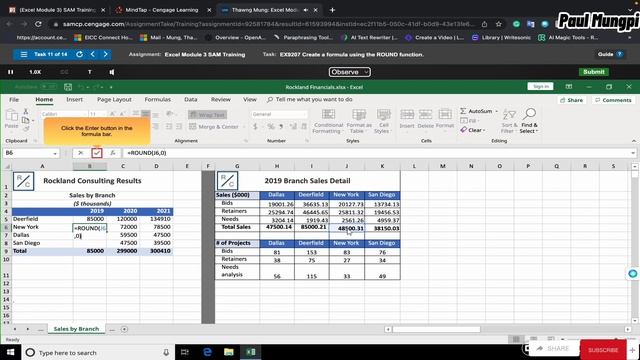Click the Guide help question mark icon
This screenshot has height=360, width=640.
620,54
